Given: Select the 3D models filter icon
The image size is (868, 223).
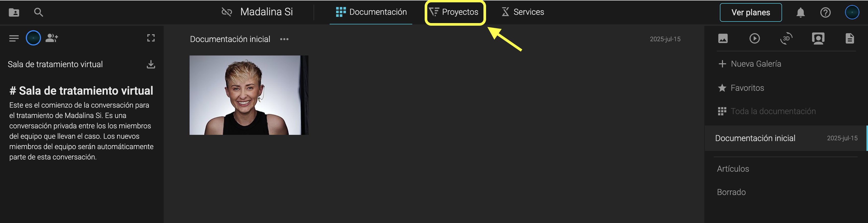Looking at the screenshot, I should coord(786,38).
